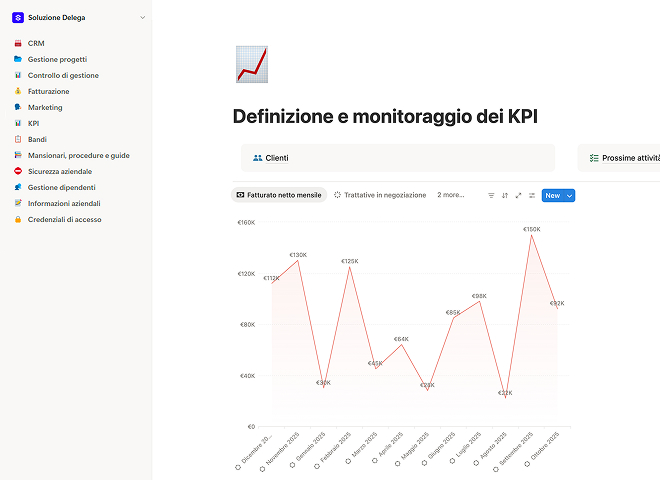Open the Controllo di gestione page
This screenshot has height=480, width=660.
(63, 75)
